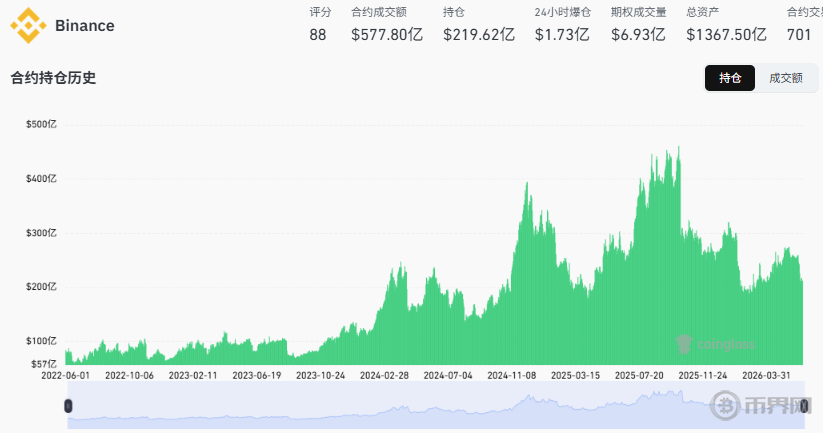The width and height of the screenshot is (823, 433).
Task: Click the $100亿 y-axis label
Action: pyautogui.click(x=41, y=341)
